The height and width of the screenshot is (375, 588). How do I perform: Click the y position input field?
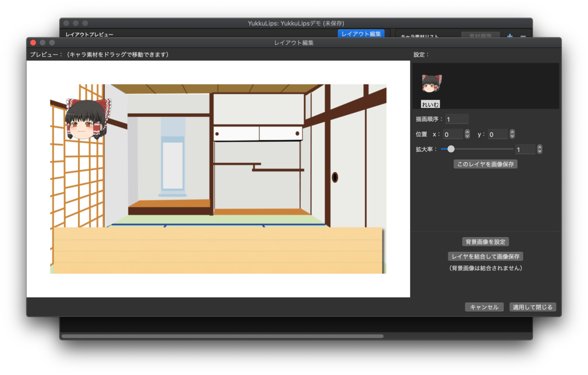click(498, 134)
